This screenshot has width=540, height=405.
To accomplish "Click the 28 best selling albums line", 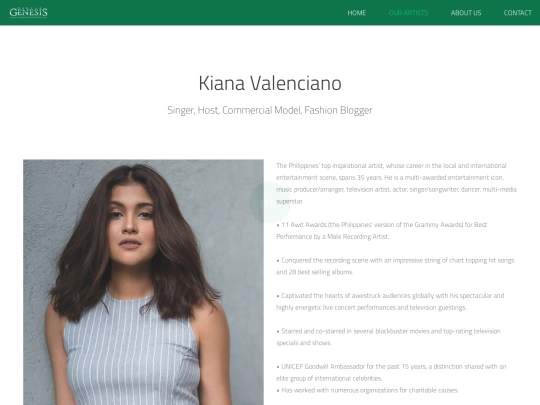I will [x=314, y=272].
